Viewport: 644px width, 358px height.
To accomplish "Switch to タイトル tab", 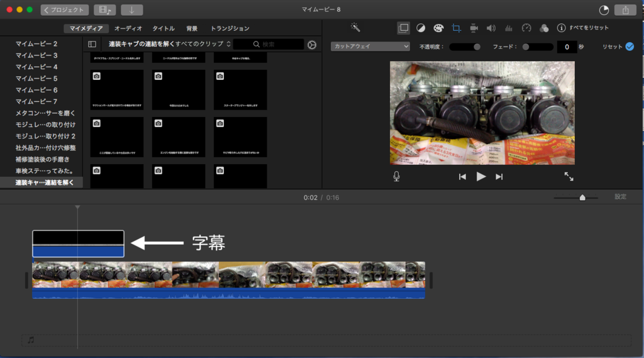I will pos(164,28).
